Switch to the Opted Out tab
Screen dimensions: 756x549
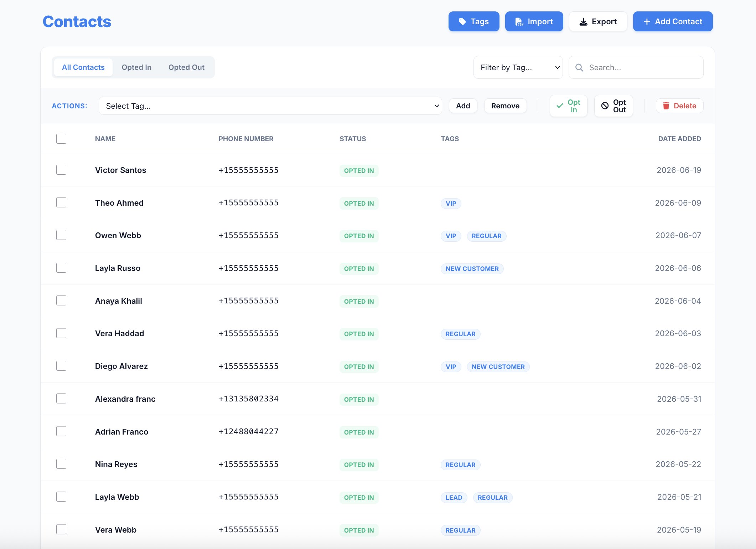coord(186,67)
